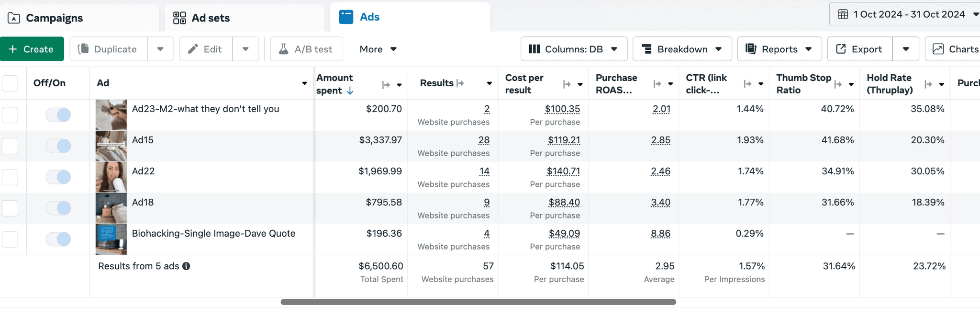Switch to the Ad sets tab
This screenshot has width=980, height=330.
tap(244, 18)
